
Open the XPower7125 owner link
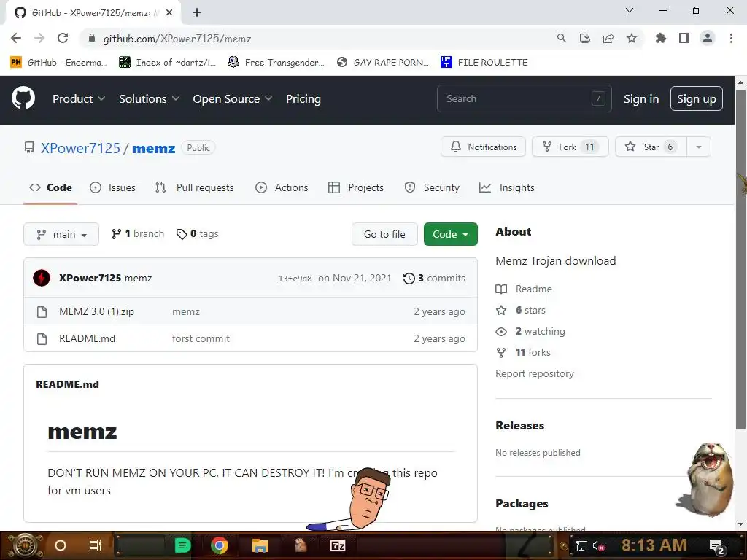coord(80,148)
